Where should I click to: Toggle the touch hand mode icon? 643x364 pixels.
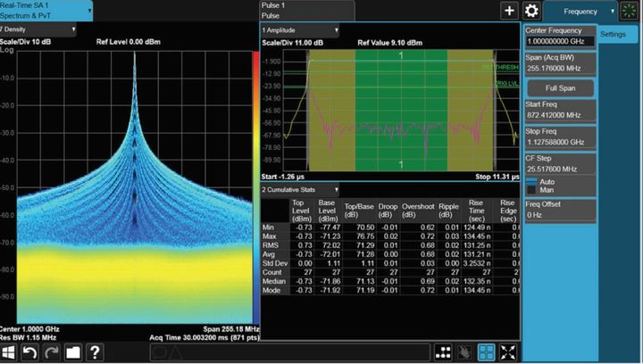464,352
